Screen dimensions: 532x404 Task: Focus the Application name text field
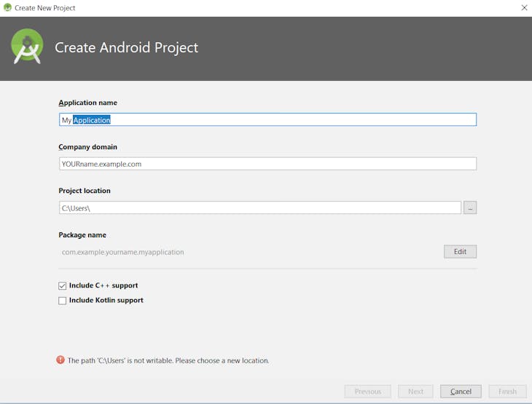tap(267, 119)
